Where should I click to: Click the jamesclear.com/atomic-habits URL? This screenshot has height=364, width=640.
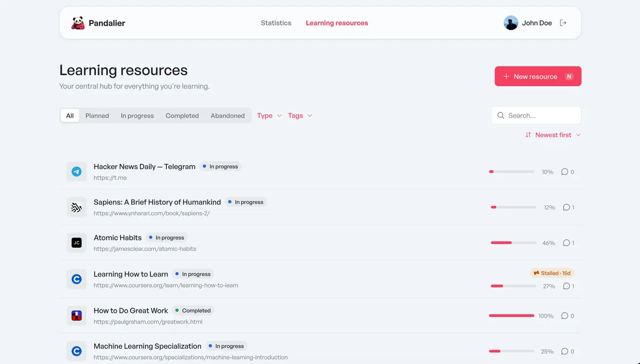point(145,249)
